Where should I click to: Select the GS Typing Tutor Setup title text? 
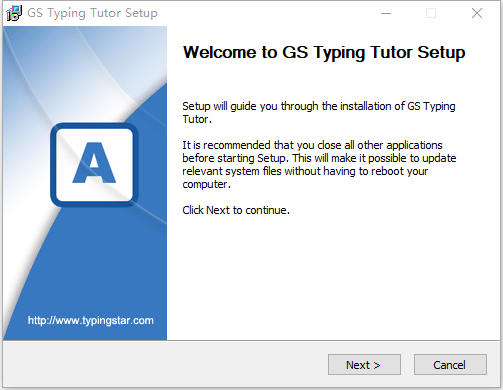[92, 13]
